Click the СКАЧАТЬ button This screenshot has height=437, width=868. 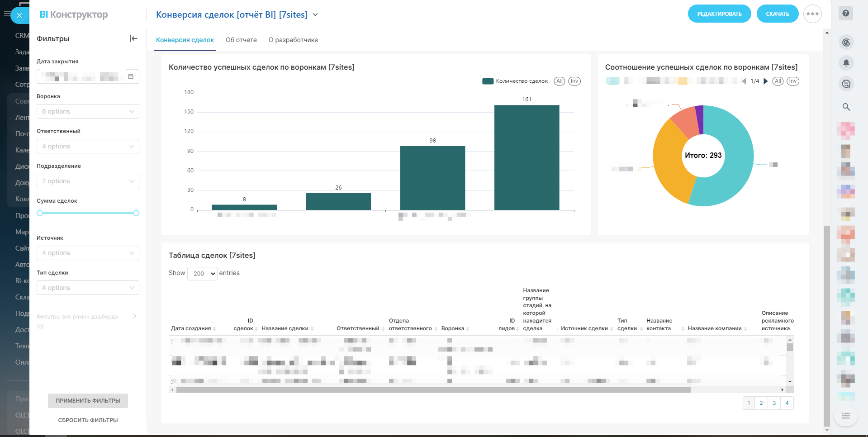pos(777,14)
